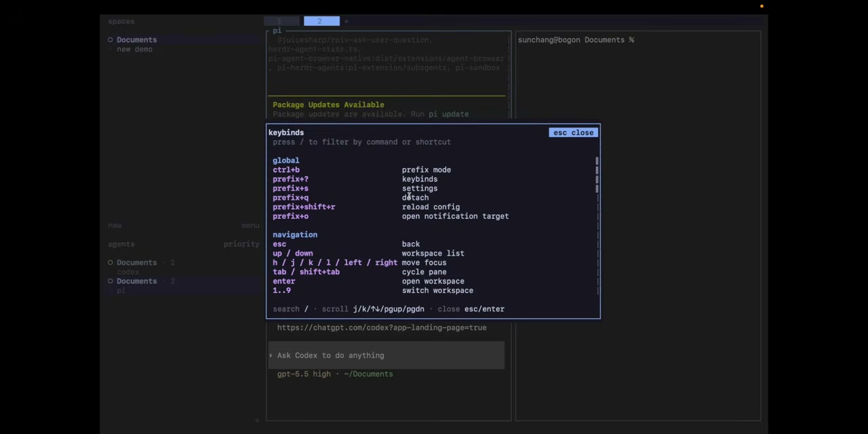Screen dimensions: 868x434
Task: Click the prefix+s shortcut
Action: click(290, 189)
